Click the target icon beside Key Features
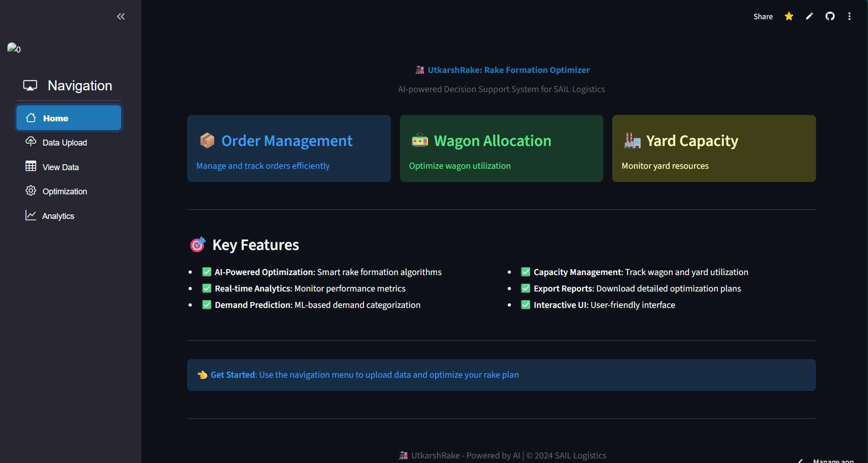This screenshot has height=463, width=868. coord(198,245)
